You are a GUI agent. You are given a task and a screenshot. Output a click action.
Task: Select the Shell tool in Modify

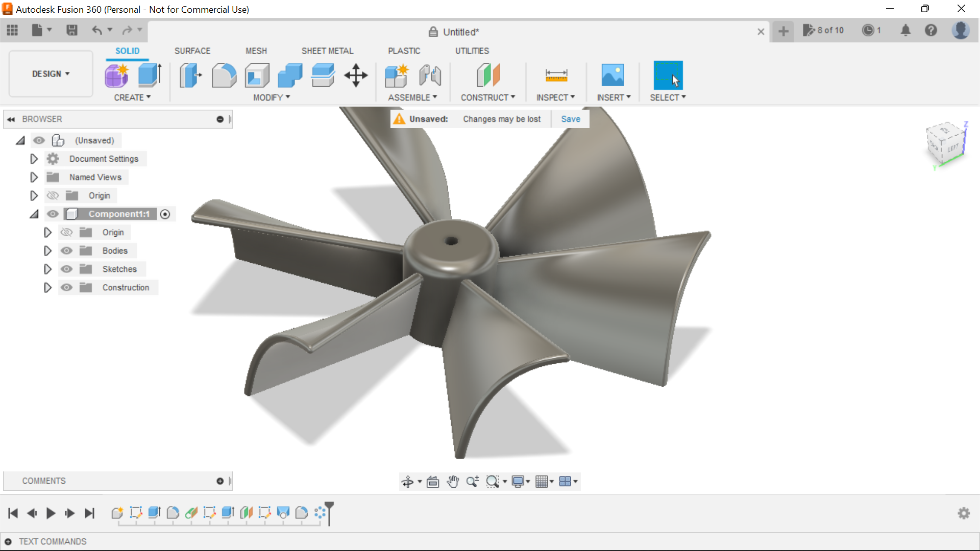tap(257, 76)
